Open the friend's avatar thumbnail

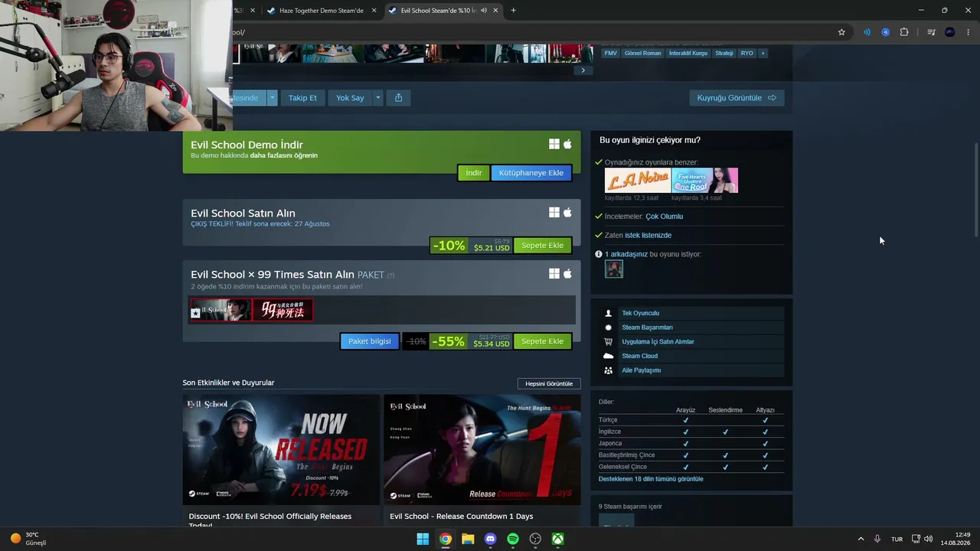pyautogui.click(x=614, y=269)
